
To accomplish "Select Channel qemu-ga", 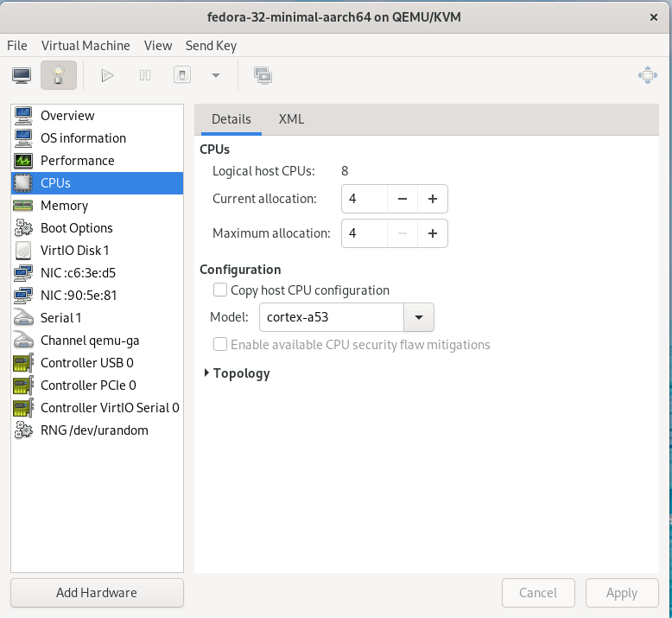I will tap(98, 340).
